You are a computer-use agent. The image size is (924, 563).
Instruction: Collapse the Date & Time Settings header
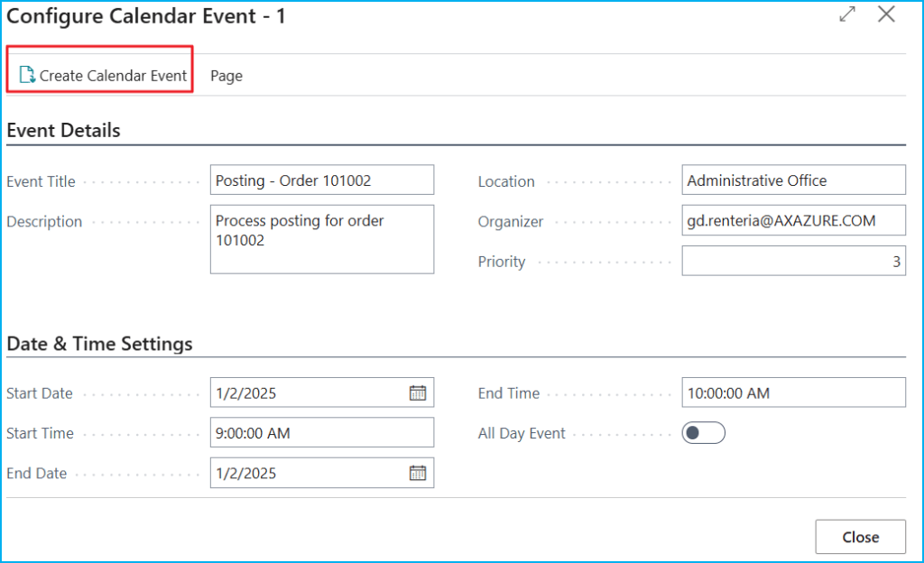pyautogui.click(x=99, y=344)
